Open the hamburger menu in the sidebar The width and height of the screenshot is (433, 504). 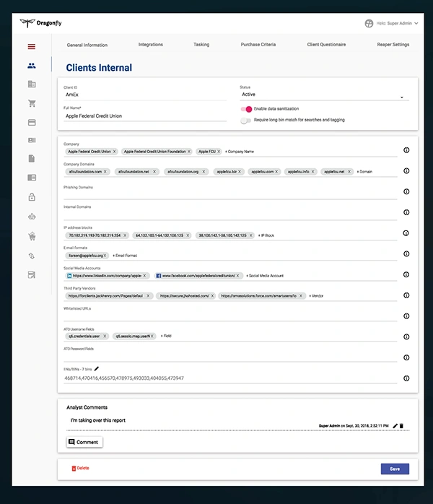pyautogui.click(x=32, y=47)
